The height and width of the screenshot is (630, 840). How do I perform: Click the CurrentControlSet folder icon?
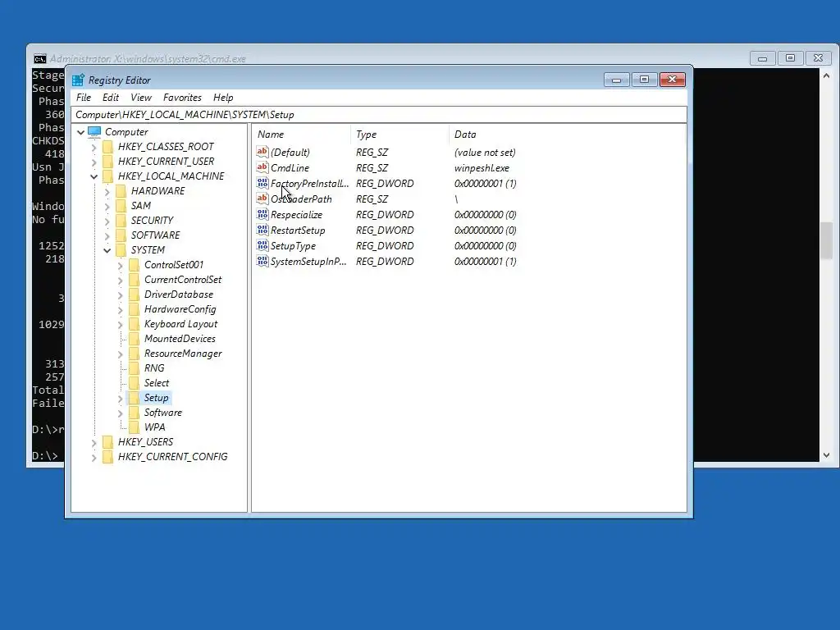coord(135,280)
